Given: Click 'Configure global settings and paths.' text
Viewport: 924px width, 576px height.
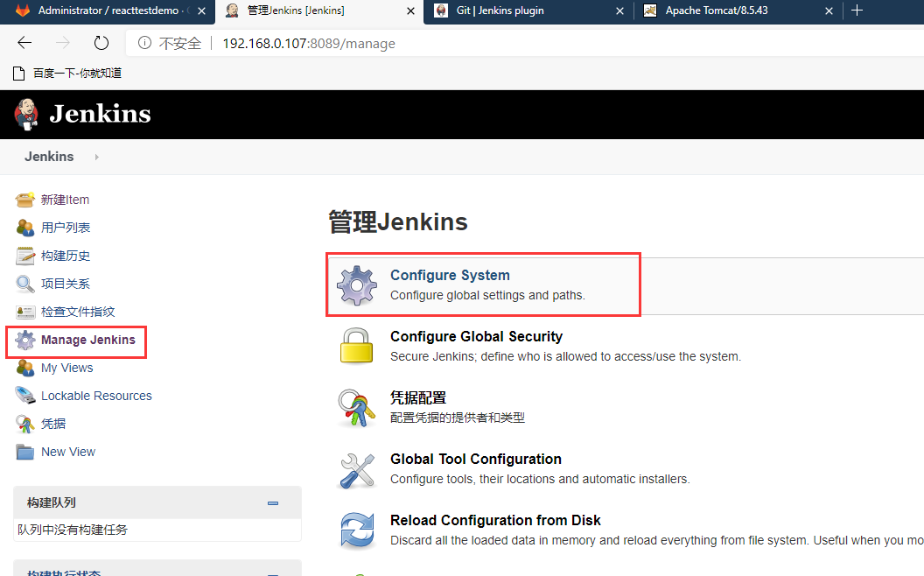Looking at the screenshot, I should 487,295.
